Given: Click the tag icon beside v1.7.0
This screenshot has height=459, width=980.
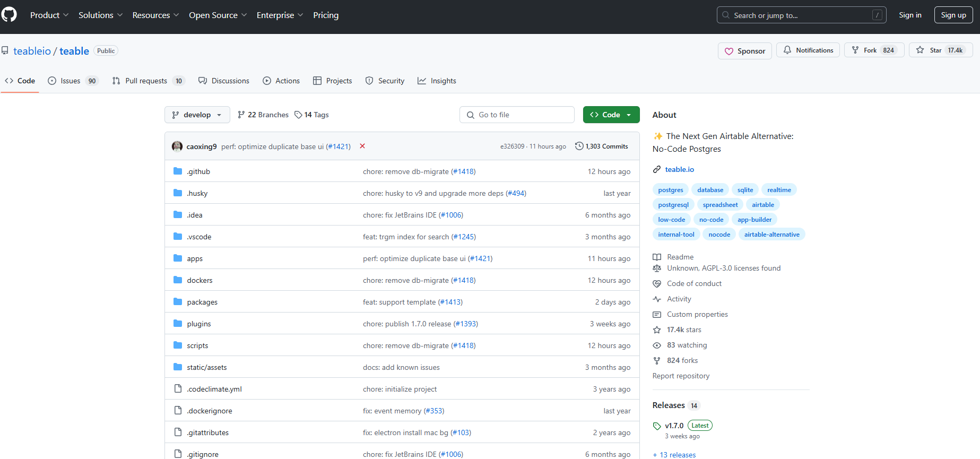Looking at the screenshot, I should pos(657,426).
